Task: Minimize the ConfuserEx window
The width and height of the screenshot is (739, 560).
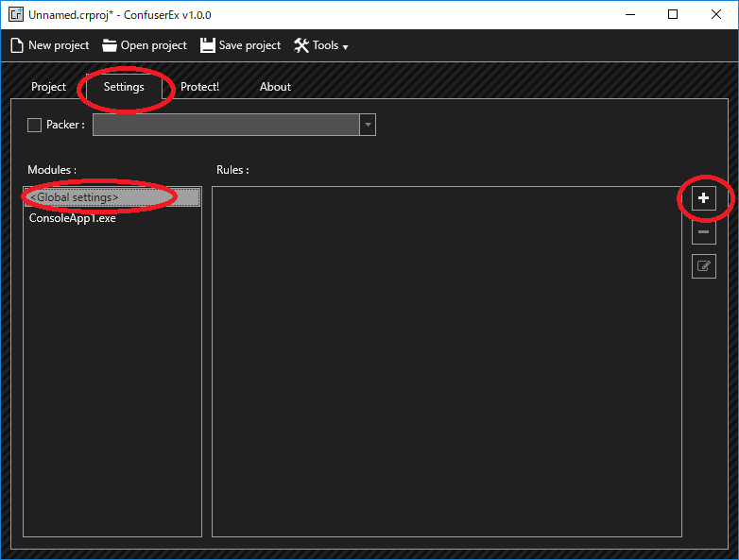Action: pos(630,14)
